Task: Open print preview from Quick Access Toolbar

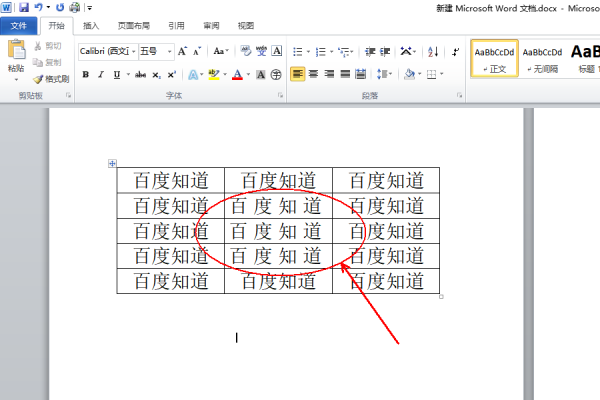Action: click(75, 7)
